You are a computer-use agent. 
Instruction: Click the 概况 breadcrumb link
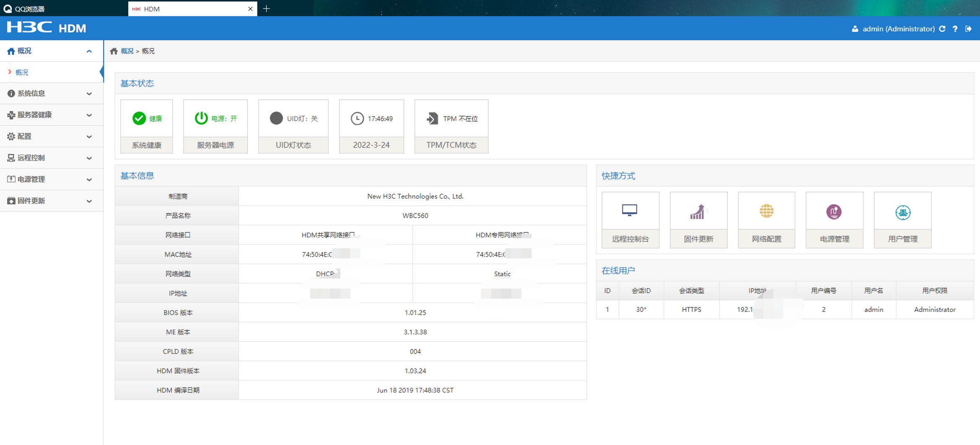click(127, 51)
